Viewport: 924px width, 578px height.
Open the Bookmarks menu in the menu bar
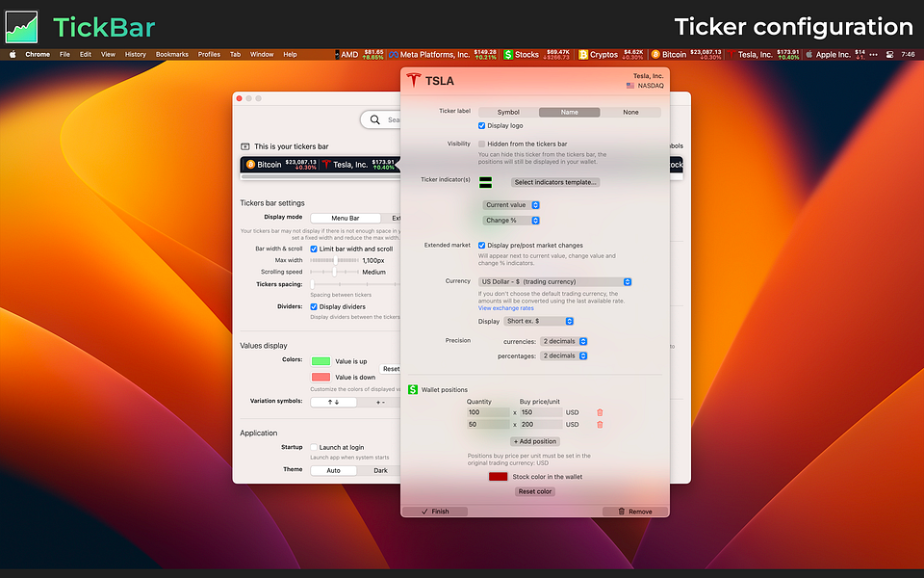tap(171, 54)
